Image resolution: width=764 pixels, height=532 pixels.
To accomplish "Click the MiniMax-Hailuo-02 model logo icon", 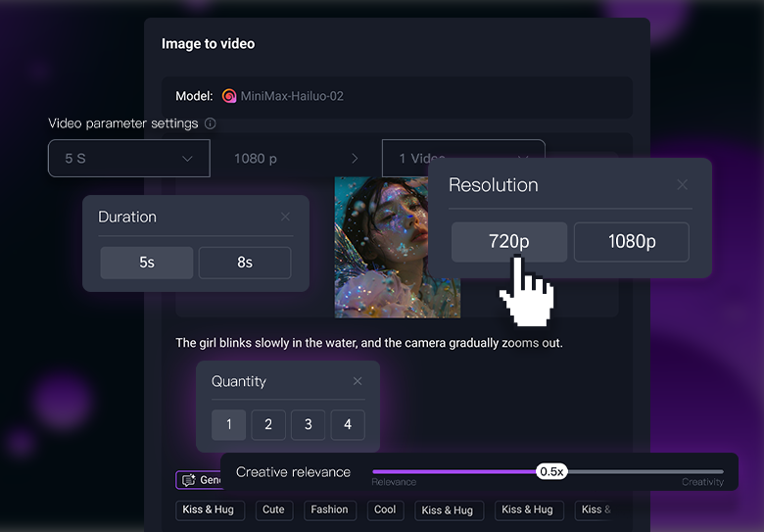I will (229, 96).
